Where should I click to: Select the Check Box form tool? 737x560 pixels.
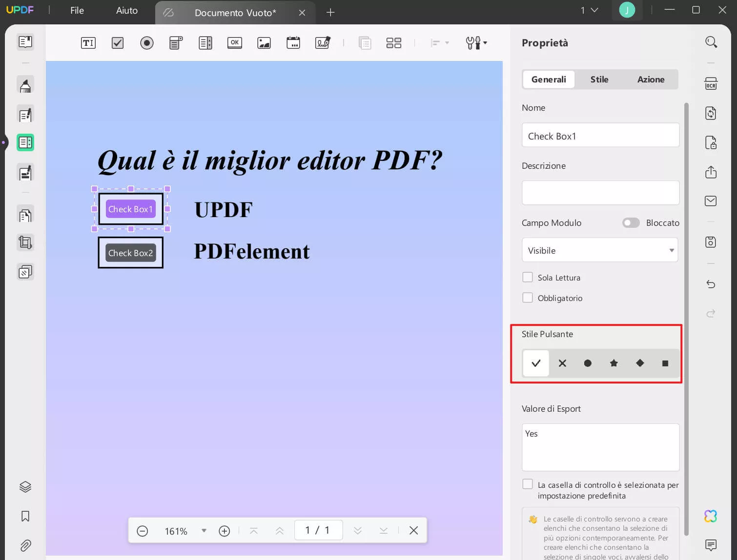(x=118, y=43)
